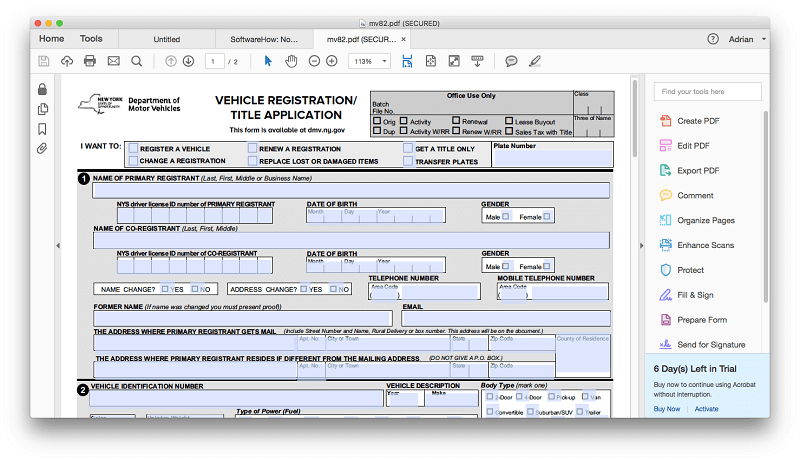This screenshot has width=800, height=461.
Task: Click the Read mode toolbar icon
Action: tap(477, 61)
